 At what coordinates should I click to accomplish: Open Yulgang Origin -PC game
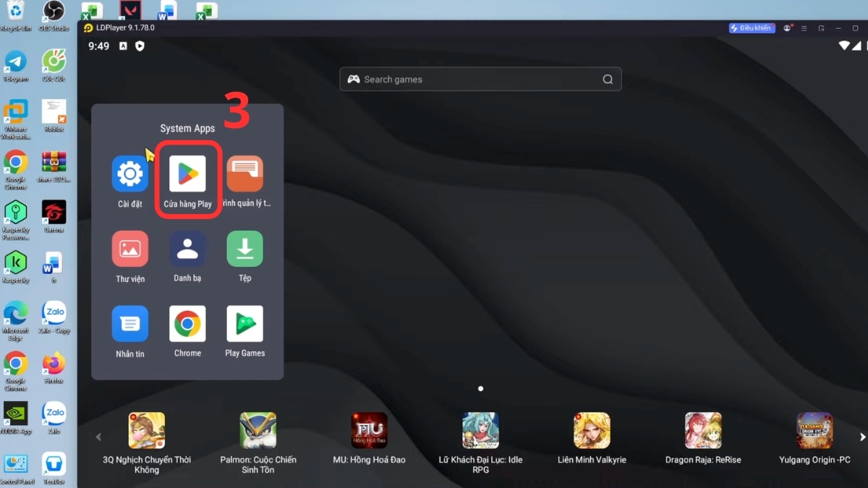coord(814,431)
